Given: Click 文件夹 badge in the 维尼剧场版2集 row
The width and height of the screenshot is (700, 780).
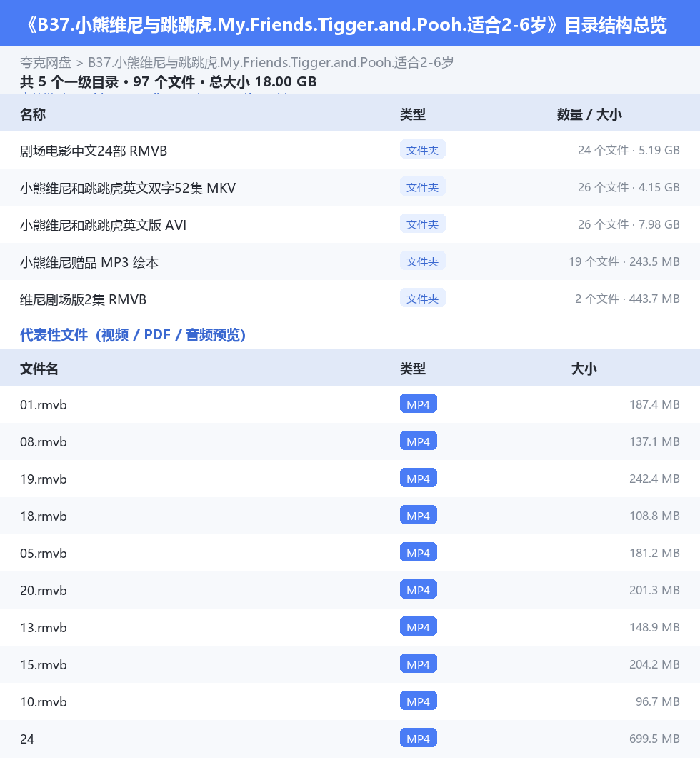Looking at the screenshot, I should (422, 299).
